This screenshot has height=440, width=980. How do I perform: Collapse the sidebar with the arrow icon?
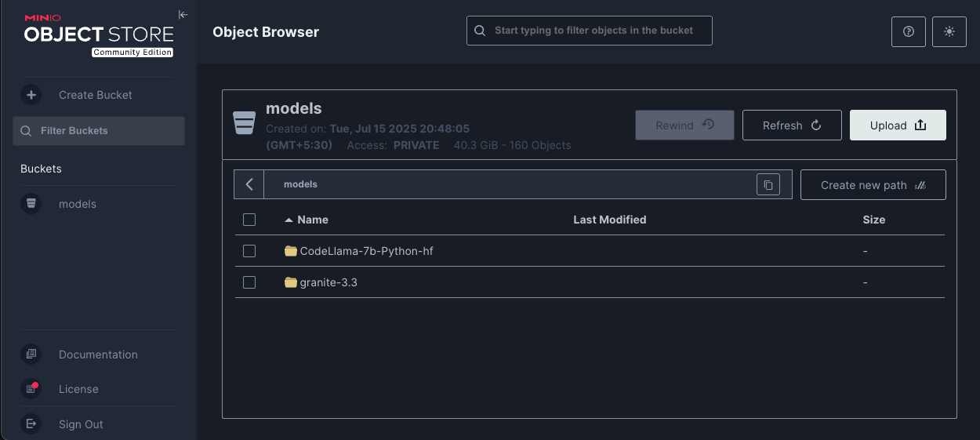tap(183, 14)
